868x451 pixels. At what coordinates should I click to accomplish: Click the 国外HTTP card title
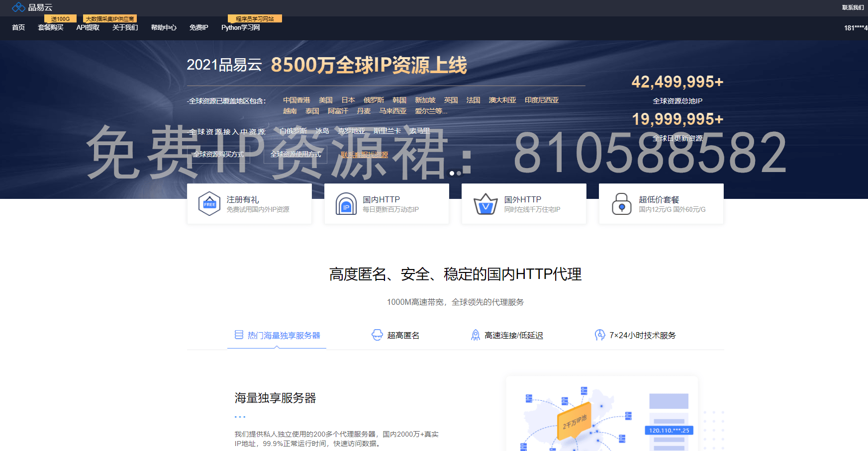tap(522, 199)
